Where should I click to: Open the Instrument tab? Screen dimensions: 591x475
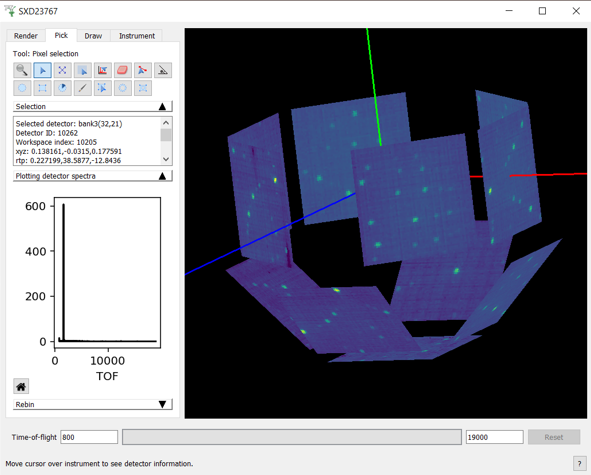click(x=137, y=36)
